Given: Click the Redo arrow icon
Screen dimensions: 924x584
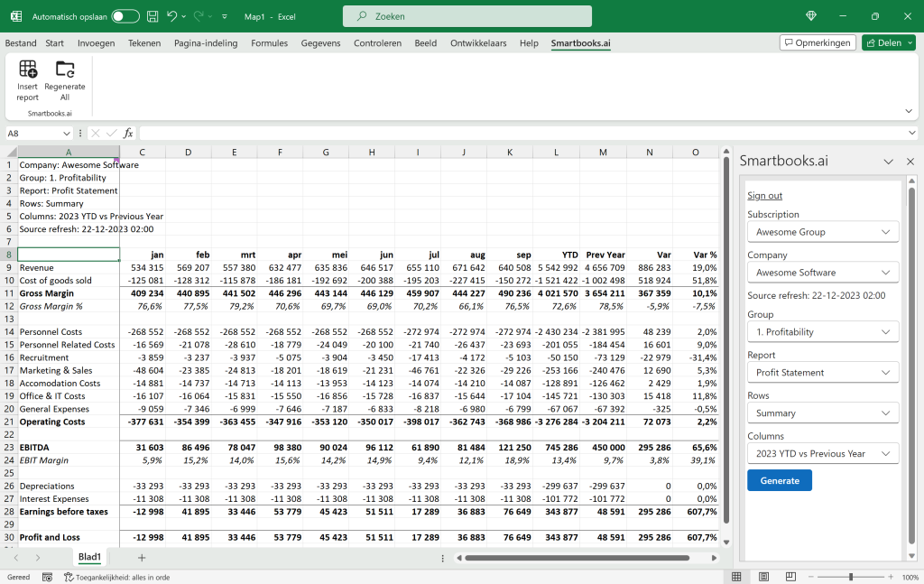Looking at the screenshot, I should (199, 16).
